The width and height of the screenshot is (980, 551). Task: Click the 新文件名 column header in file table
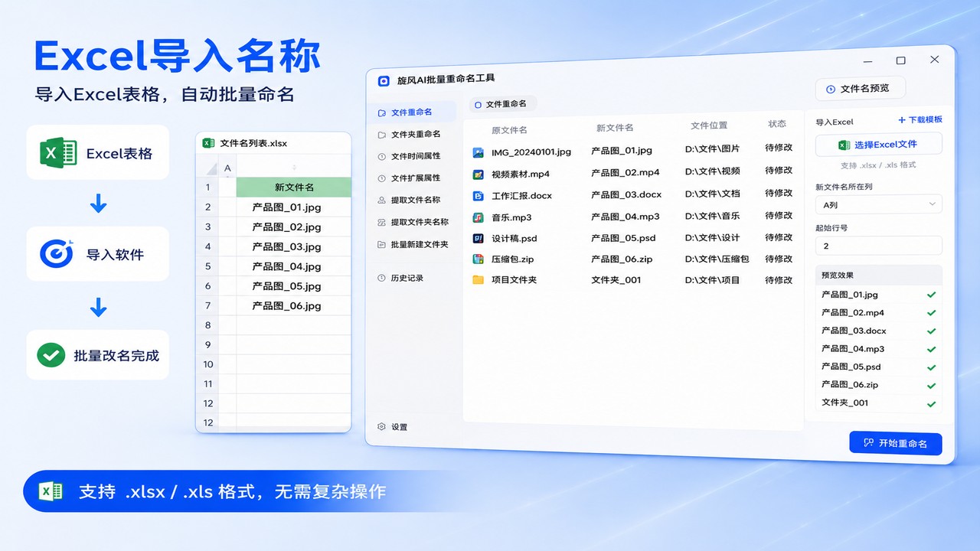point(614,128)
